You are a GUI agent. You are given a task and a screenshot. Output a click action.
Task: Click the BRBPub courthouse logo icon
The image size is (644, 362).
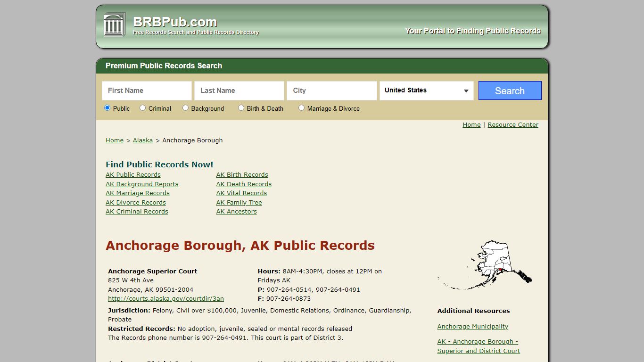click(x=115, y=25)
